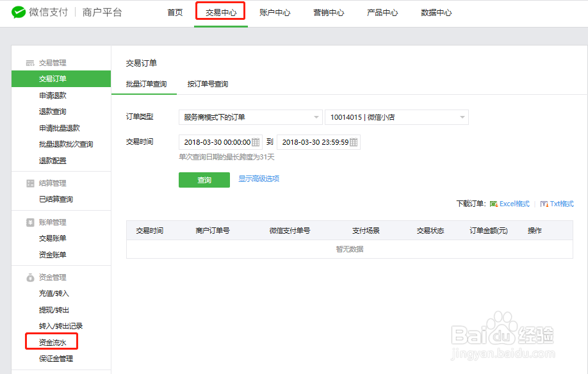This screenshot has height=374, width=588.
Task: Open 订单类型 dropdown 服务商模式下的订单
Action: [250, 117]
